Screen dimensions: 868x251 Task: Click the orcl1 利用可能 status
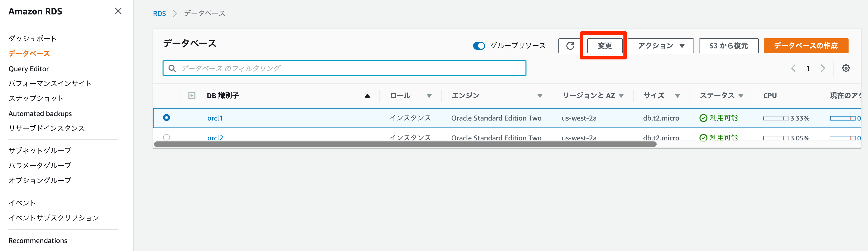point(719,118)
